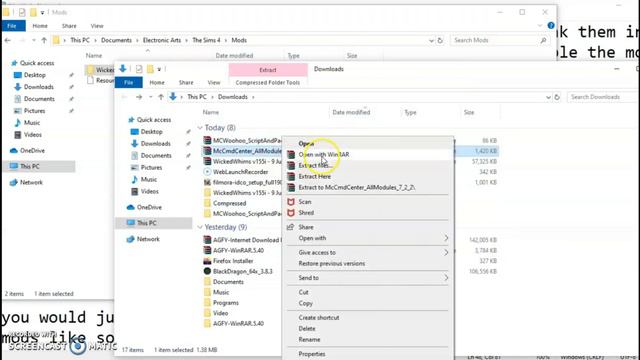Click Music icon in Downloads sidebar
The width and height of the screenshot is (640, 360).
(x=134, y=180)
